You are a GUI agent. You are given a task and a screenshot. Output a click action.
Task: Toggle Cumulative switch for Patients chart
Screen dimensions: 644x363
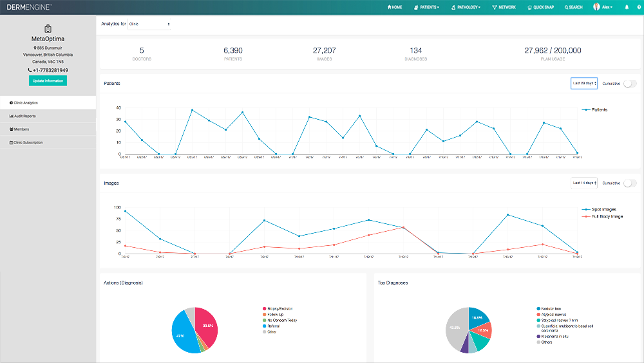point(630,84)
